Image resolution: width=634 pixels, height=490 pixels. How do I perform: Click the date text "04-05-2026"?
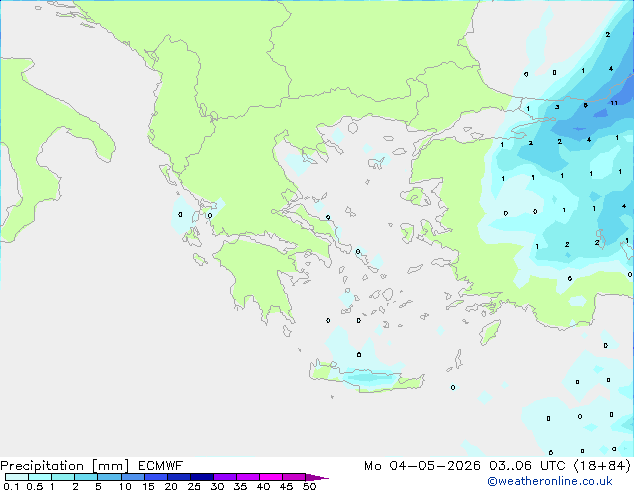coord(435,466)
